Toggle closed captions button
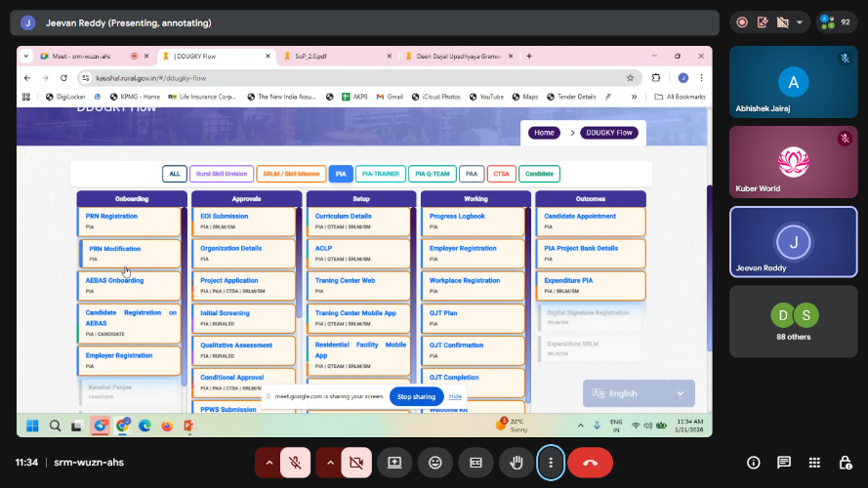 pyautogui.click(x=475, y=462)
